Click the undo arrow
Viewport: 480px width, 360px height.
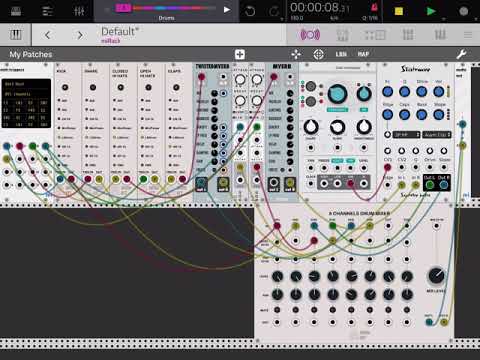tap(250, 11)
